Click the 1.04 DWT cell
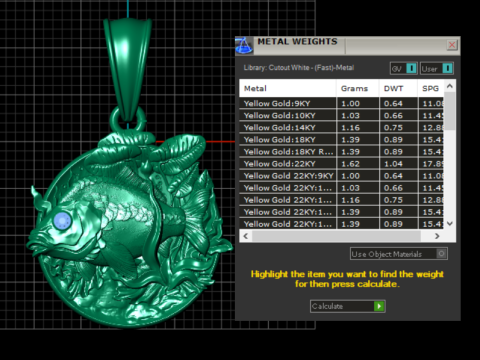The height and width of the screenshot is (360, 480). coord(398,164)
